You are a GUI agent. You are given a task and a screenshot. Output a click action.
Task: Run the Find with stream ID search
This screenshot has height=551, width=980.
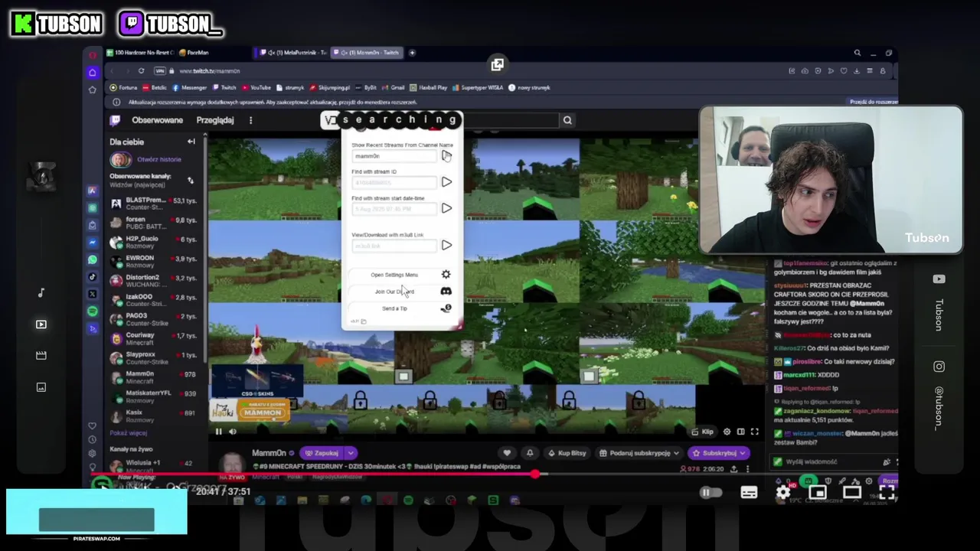(x=446, y=182)
